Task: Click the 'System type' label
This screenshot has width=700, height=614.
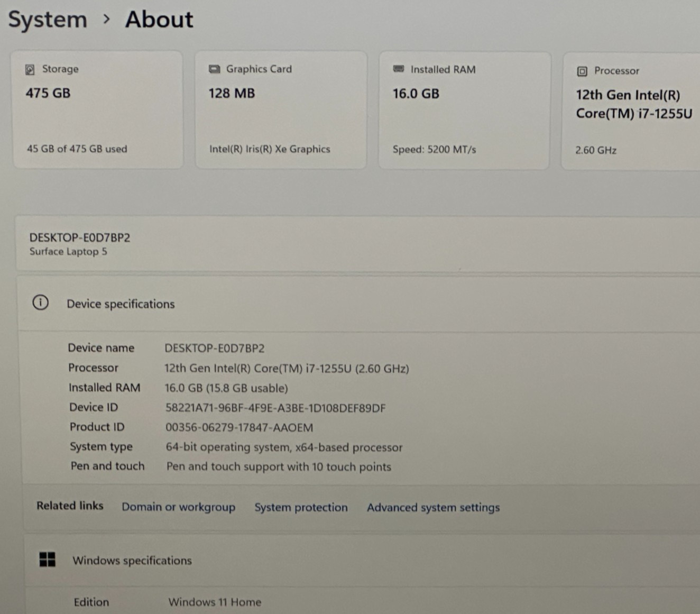Action: tap(101, 447)
